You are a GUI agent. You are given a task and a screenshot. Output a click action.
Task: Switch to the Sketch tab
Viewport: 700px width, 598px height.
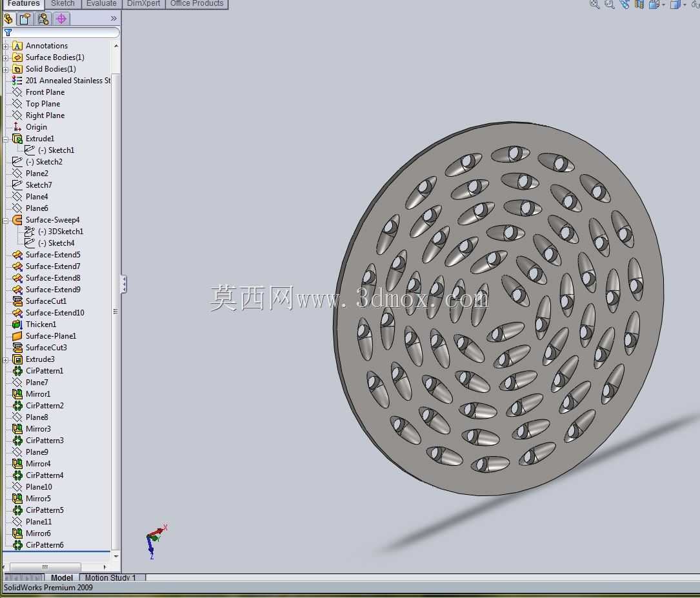63,4
